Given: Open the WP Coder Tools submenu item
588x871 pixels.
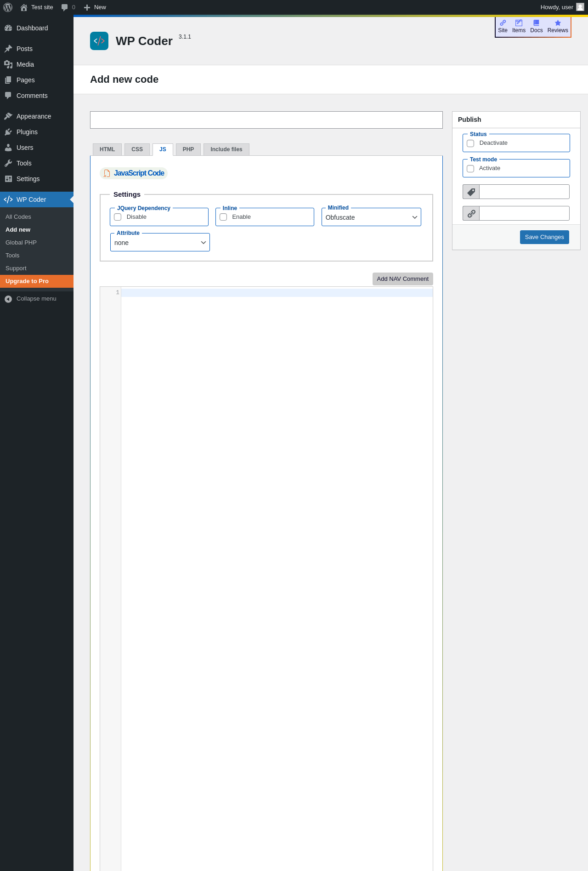Looking at the screenshot, I should [x=12, y=256].
